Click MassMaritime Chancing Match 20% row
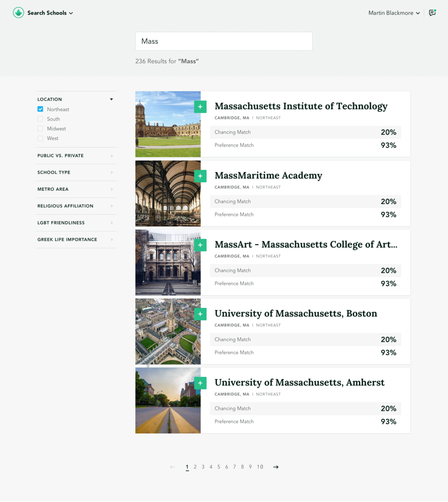Screen dimensions: 448x502 coord(306,202)
